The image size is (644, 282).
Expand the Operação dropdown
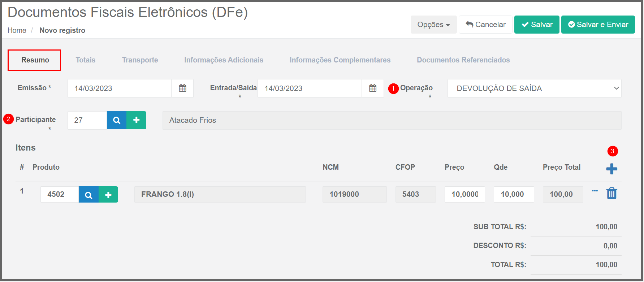tap(534, 88)
